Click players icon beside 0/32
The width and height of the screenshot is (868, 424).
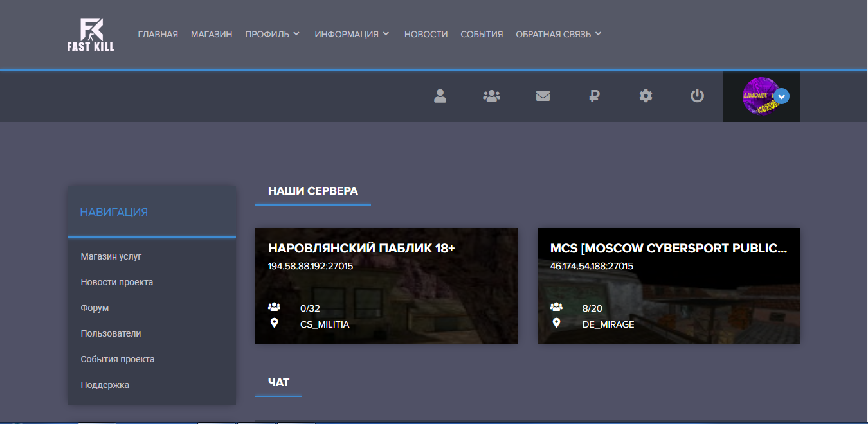pos(275,307)
